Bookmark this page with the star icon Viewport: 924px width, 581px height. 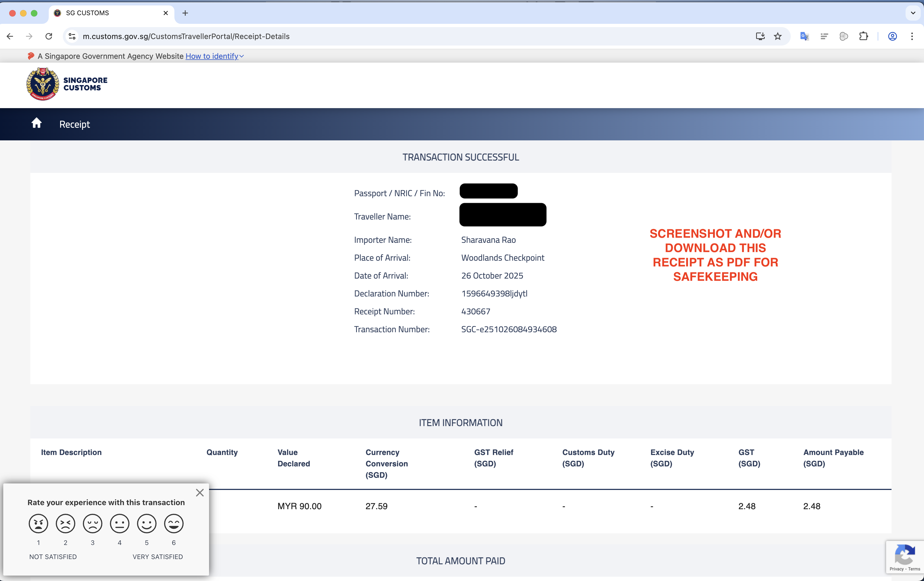click(x=778, y=36)
